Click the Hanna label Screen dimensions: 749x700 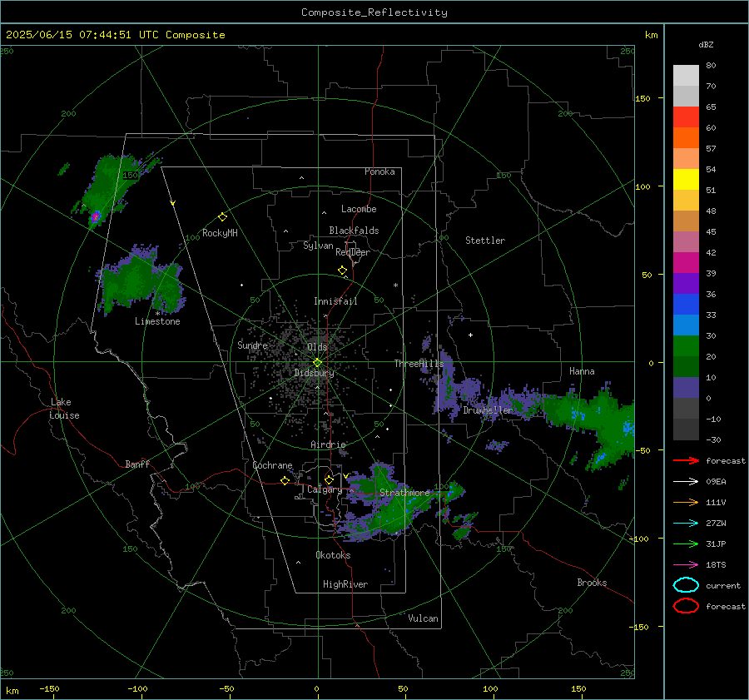pyautogui.click(x=582, y=371)
